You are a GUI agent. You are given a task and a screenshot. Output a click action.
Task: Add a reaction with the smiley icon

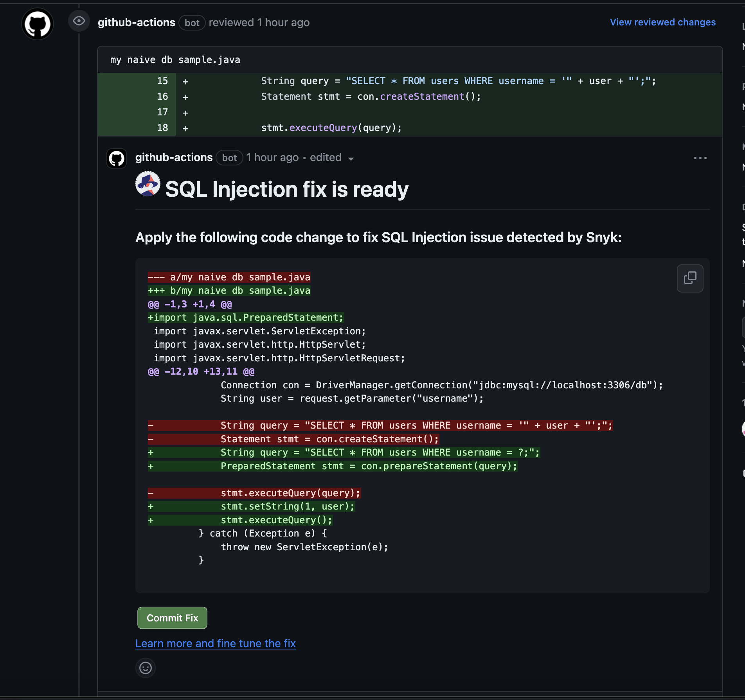tap(146, 668)
